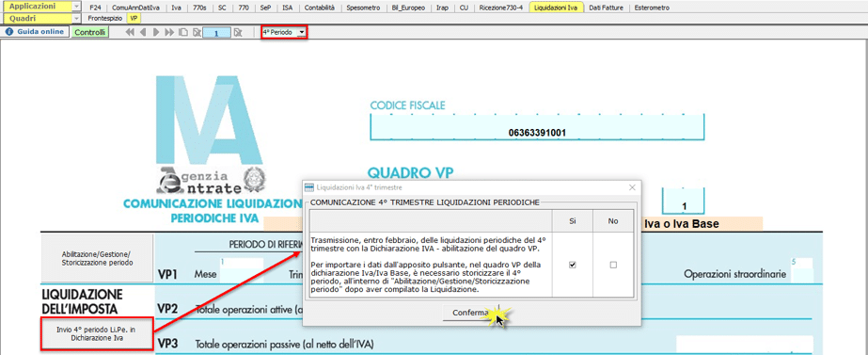Click the VP3 Totale operazioni passive amount field
868x355 pixels.
[x=745, y=344]
